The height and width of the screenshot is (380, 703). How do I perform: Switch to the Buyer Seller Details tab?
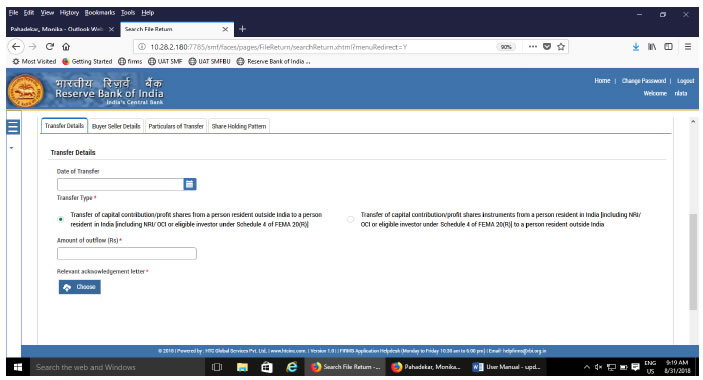[116, 126]
